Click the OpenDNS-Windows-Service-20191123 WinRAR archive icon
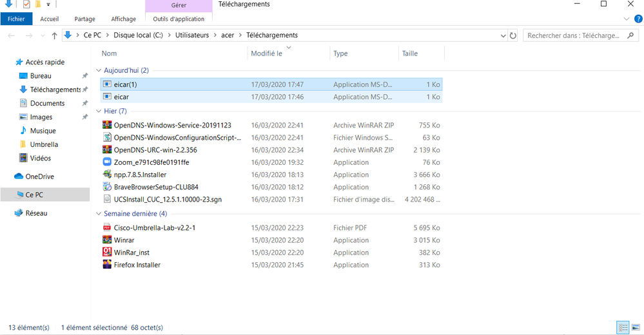Viewport: 644px width, 335px height. pos(107,125)
